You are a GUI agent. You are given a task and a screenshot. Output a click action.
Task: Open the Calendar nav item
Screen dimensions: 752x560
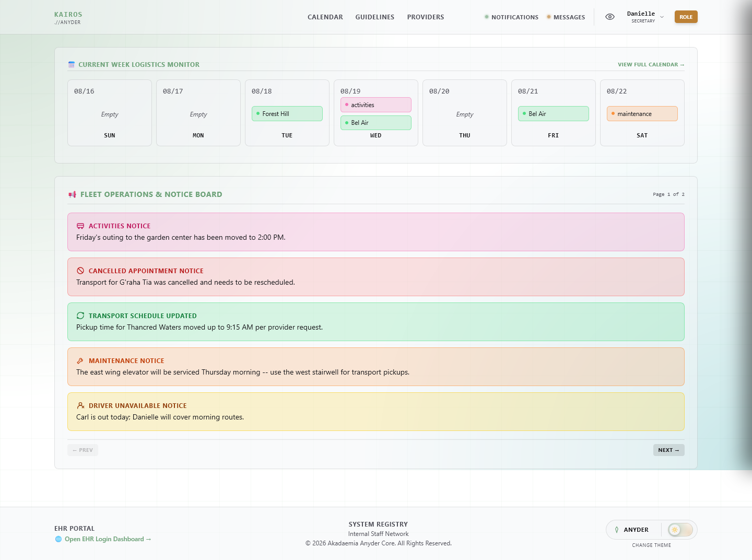pyautogui.click(x=325, y=17)
